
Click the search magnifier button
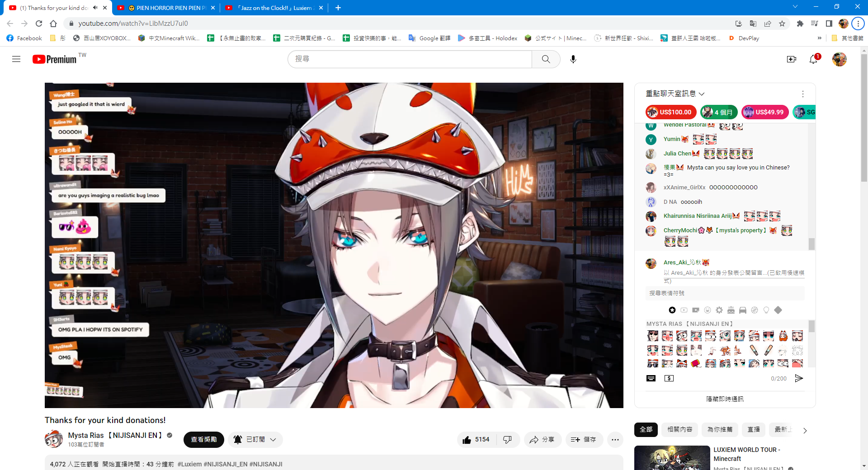pyautogui.click(x=546, y=59)
